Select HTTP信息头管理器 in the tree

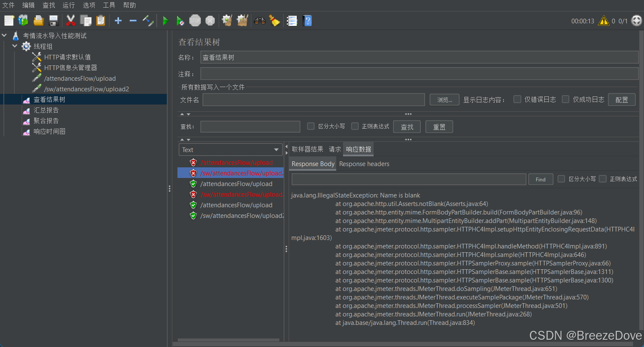coord(70,68)
